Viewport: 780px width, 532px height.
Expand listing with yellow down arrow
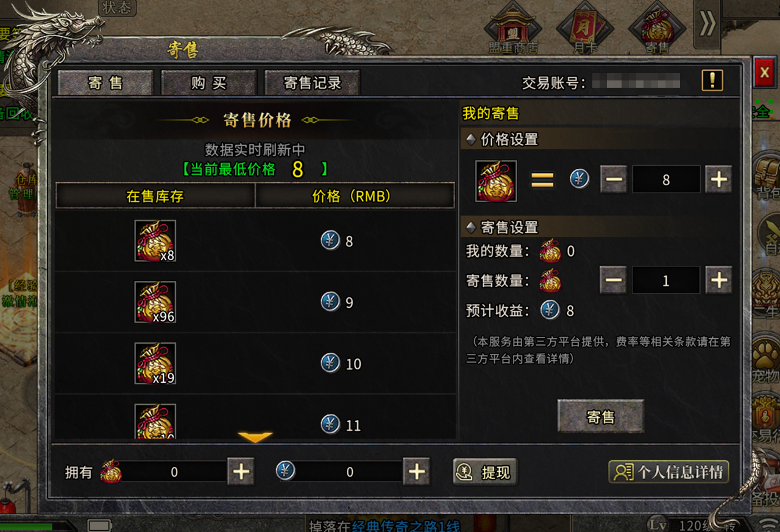point(255,438)
